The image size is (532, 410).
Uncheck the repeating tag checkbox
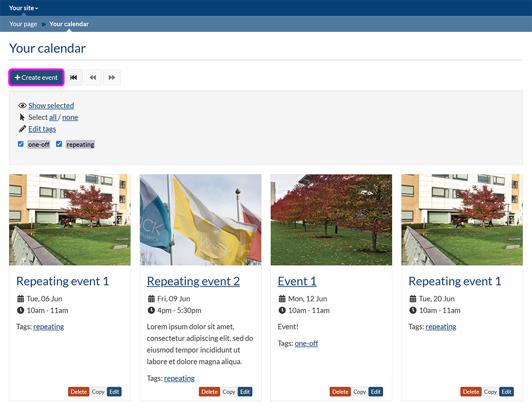pyautogui.click(x=59, y=144)
